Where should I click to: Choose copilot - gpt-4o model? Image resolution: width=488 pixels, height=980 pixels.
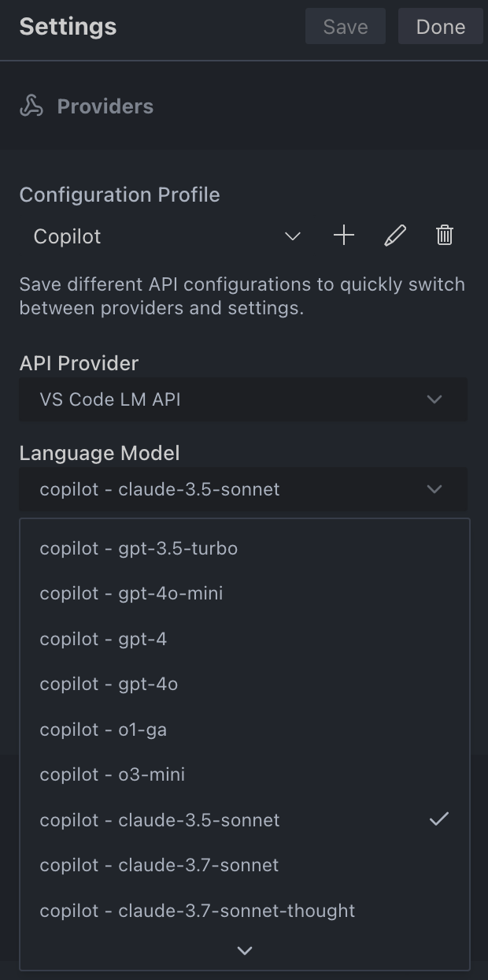[109, 684]
